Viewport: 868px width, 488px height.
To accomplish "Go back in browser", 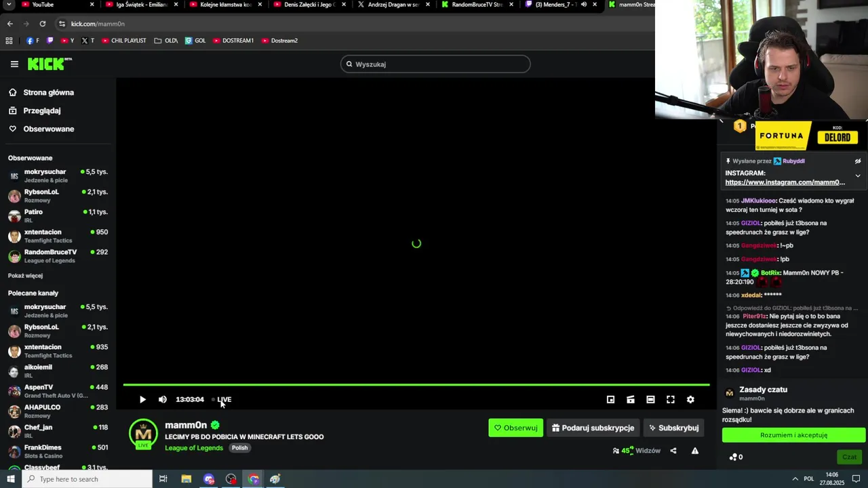I will pyautogui.click(x=9, y=24).
